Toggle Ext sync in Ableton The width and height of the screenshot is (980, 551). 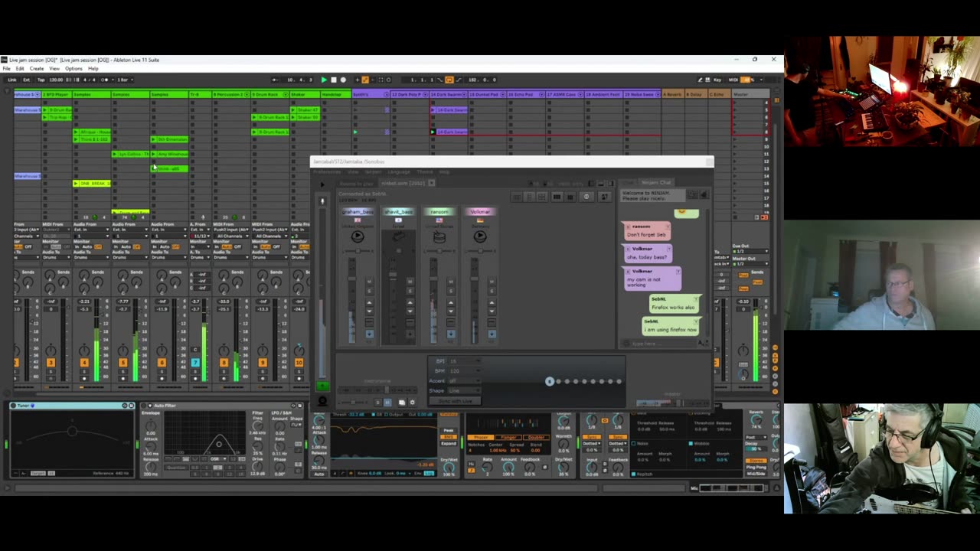click(x=26, y=80)
